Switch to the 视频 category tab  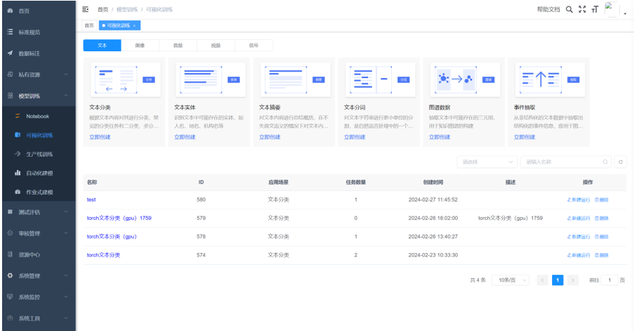(216, 45)
